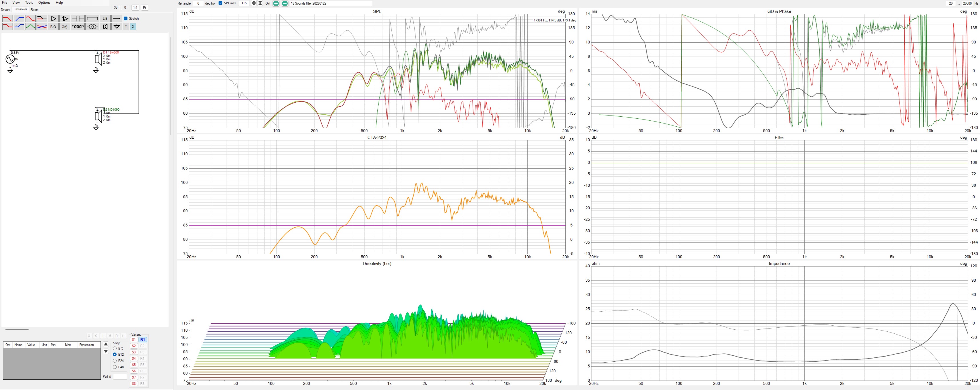Select the capacitor component tool
Screen dimensions: 980x390
point(78,19)
